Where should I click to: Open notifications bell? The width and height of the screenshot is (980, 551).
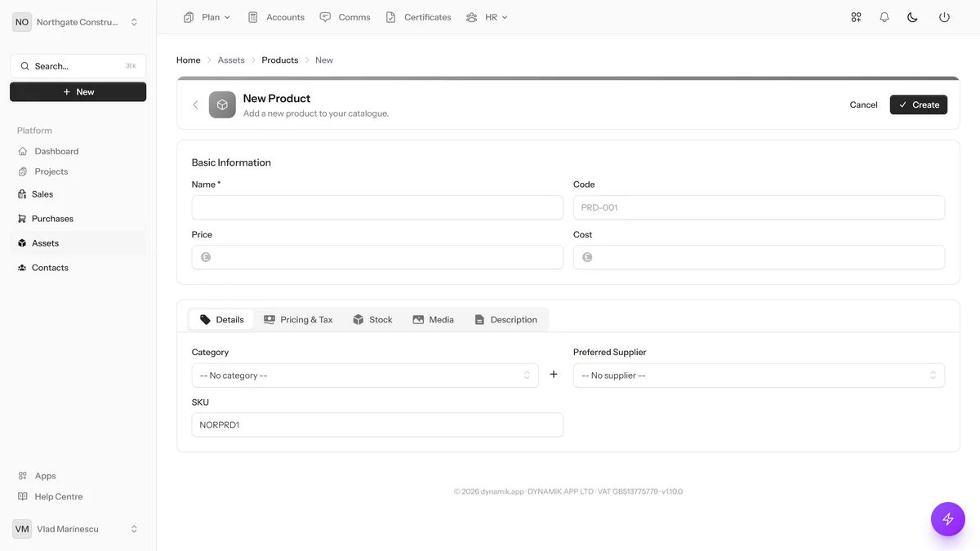point(884,17)
